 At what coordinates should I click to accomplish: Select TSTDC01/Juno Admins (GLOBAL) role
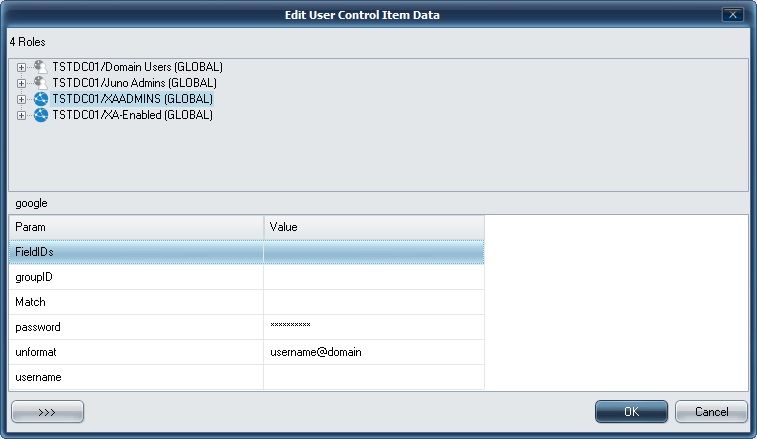click(134, 83)
